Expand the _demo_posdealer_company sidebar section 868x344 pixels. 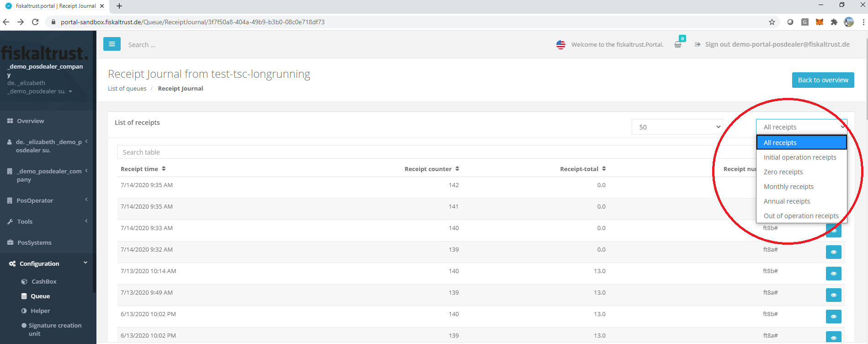[86, 171]
